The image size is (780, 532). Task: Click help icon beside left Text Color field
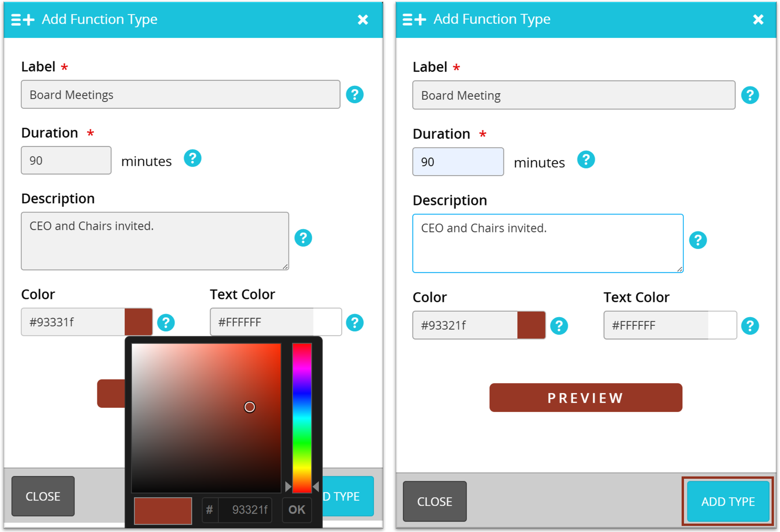click(x=354, y=323)
